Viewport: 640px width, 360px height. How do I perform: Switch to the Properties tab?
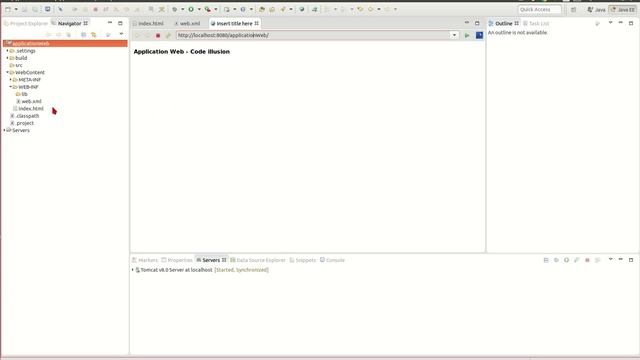pyautogui.click(x=177, y=260)
